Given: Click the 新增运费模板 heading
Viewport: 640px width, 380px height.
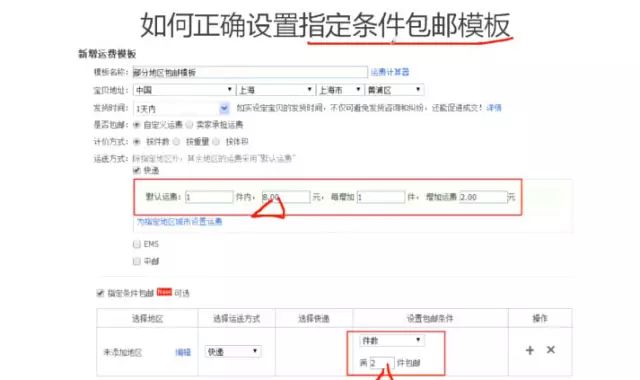Looking at the screenshot, I should click(107, 53).
